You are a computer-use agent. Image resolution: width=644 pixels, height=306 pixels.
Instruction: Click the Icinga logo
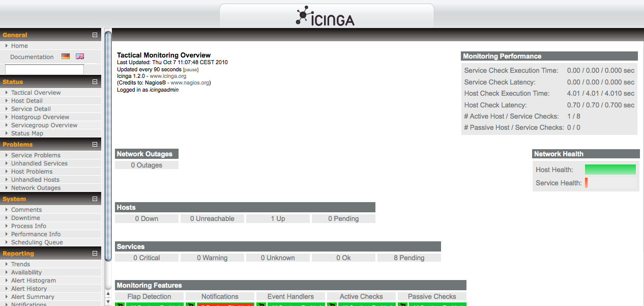tap(326, 15)
